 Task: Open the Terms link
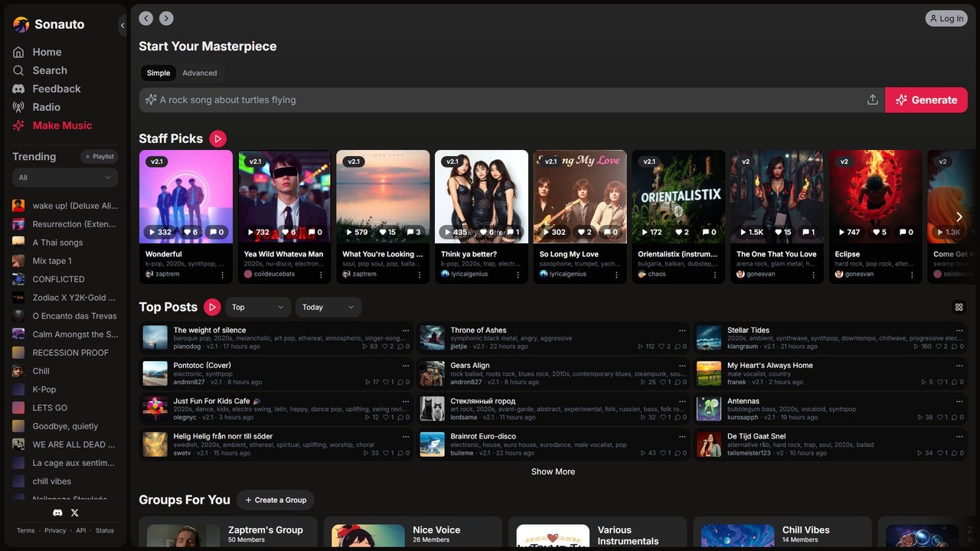[x=26, y=530]
